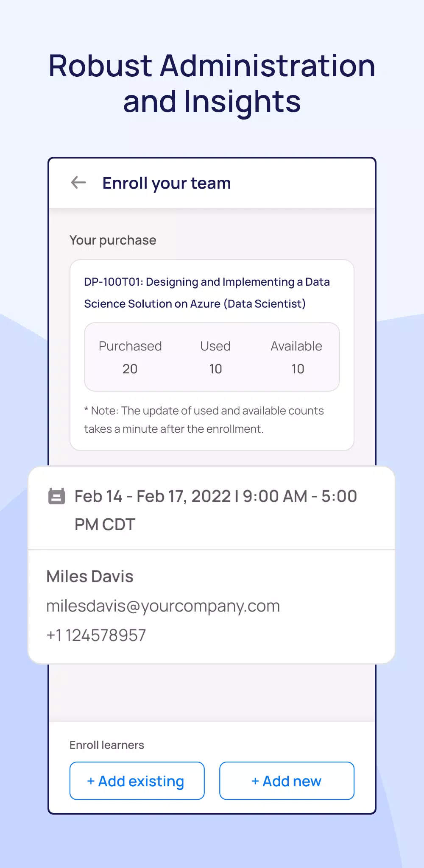Click the calendar icon beside session date
Image resolution: width=424 pixels, height=868 pixels.
pos(56,496)
